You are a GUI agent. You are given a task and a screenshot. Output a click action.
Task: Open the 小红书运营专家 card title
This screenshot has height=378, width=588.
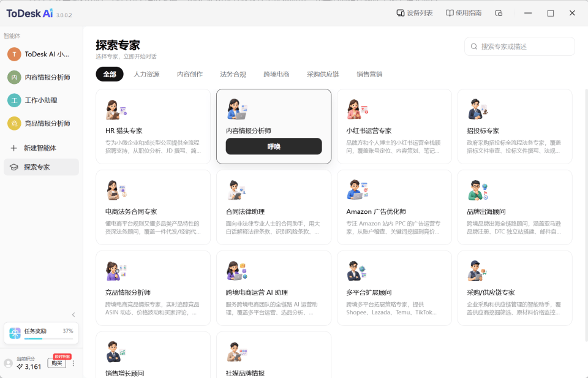click(x=369, y=131)
